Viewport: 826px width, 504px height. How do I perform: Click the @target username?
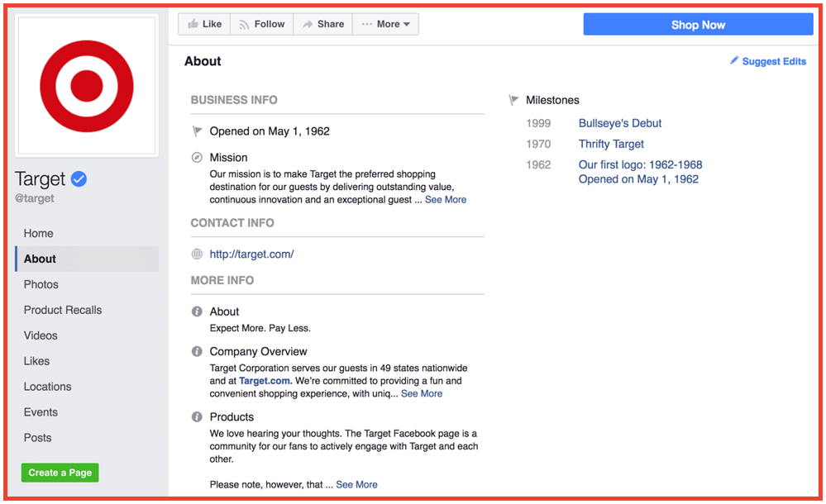click(x=34, y=198)
